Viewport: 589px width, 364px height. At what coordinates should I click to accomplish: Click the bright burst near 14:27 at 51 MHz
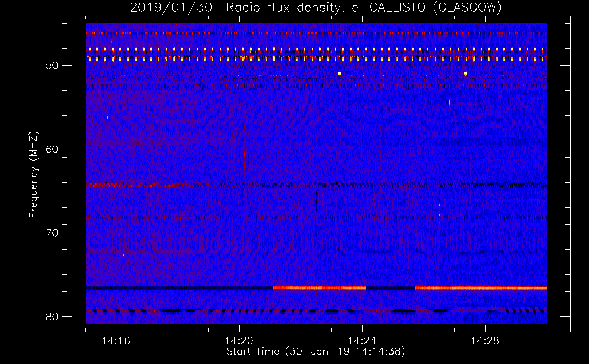[x=466, y=74]
